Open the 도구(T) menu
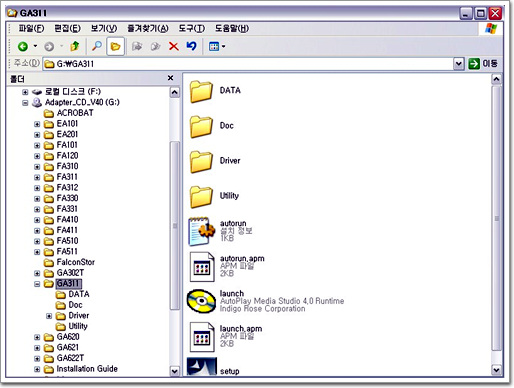 (191, 29)
